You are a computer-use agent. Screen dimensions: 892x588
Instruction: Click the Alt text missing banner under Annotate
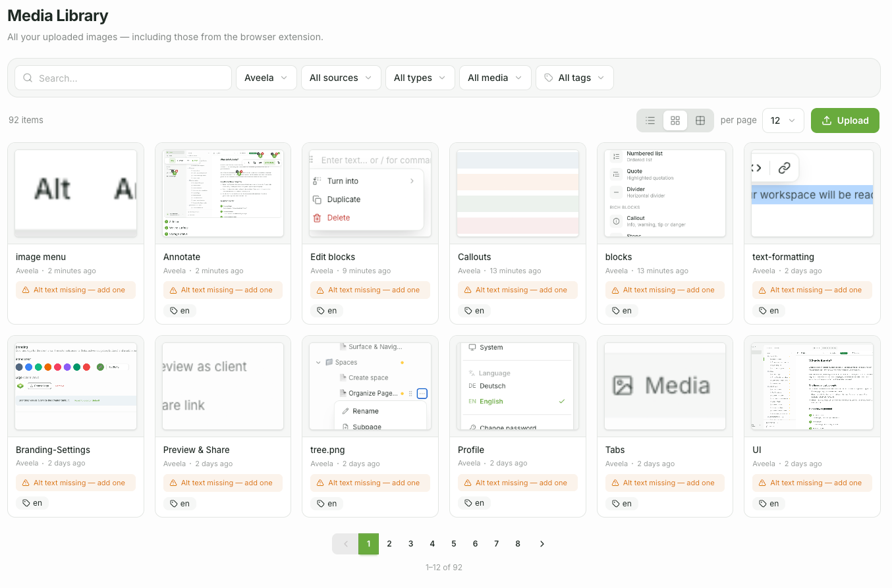[223, 290]
